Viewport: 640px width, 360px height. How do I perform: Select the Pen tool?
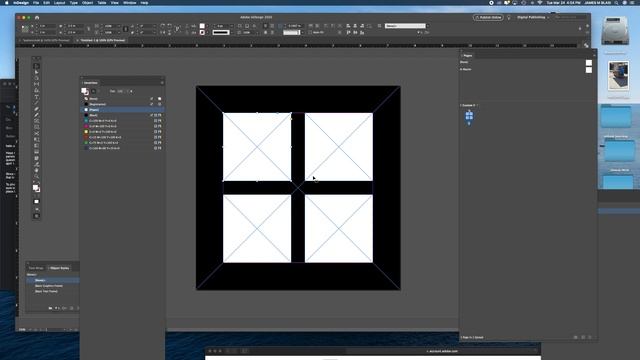click(36, 109)
